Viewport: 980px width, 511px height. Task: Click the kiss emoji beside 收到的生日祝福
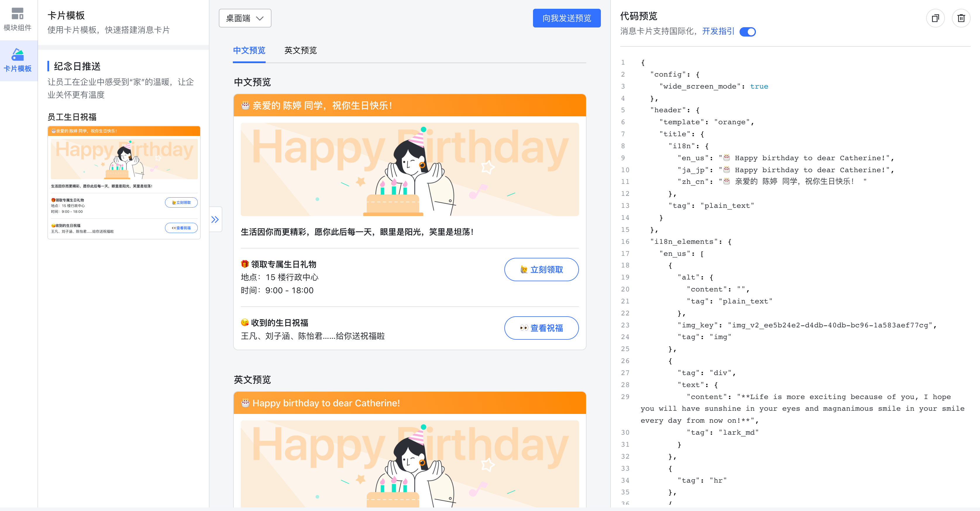click(245, 322)
